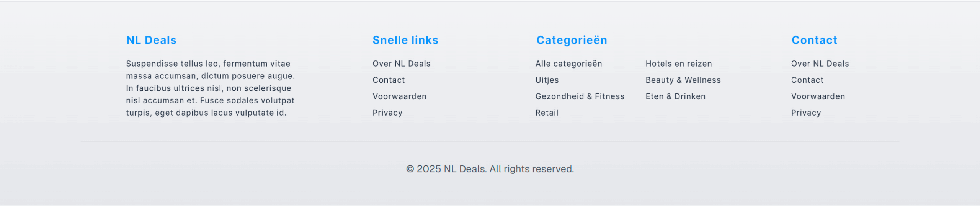Viewport: 980px width, 206px height.
Task: Click the Snelle links heading
Action: [405, 40]
